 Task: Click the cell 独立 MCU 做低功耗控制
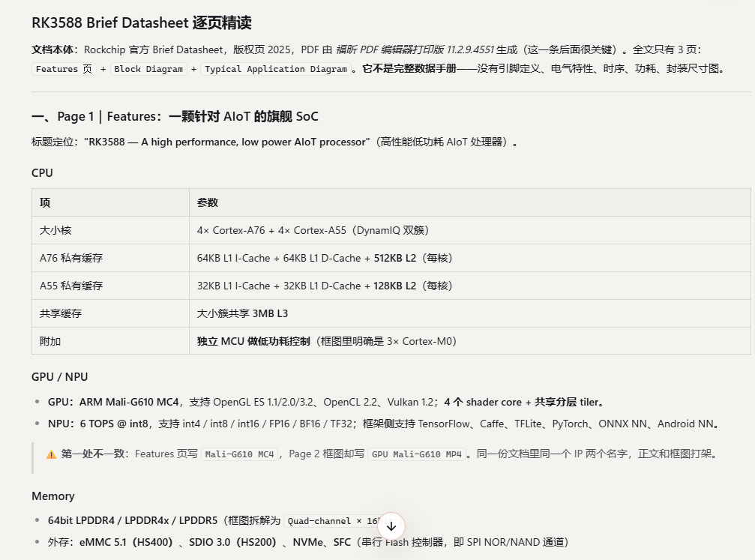[x=470, y=341]
